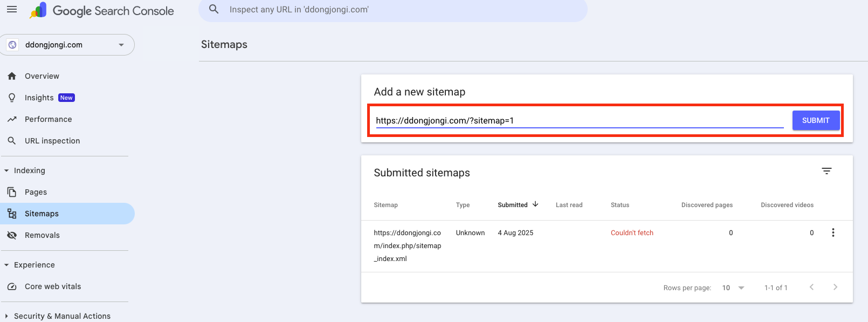Click the Add a new sitemap heading
Viewport: 868px width, 322px height.
pyautogui.click(x=419, y=92)
